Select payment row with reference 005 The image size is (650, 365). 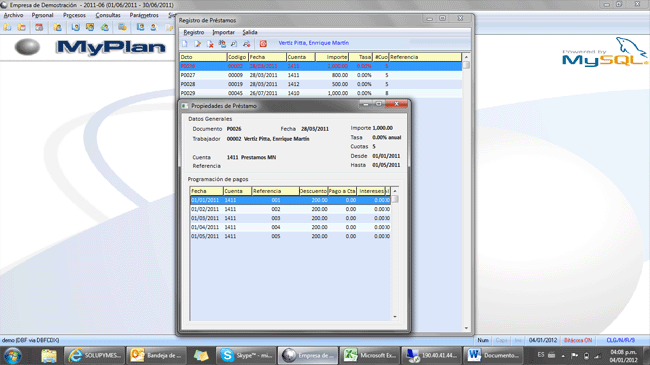pos(290,236)
